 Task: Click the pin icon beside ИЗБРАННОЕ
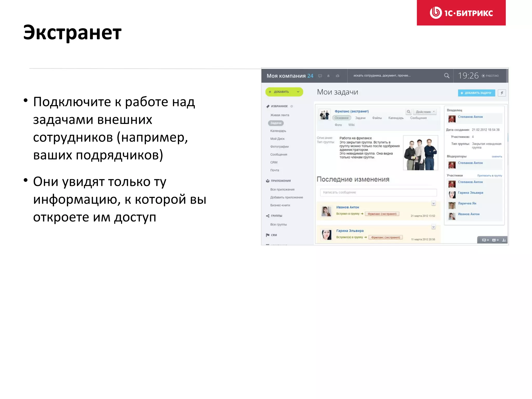point(268,106)
